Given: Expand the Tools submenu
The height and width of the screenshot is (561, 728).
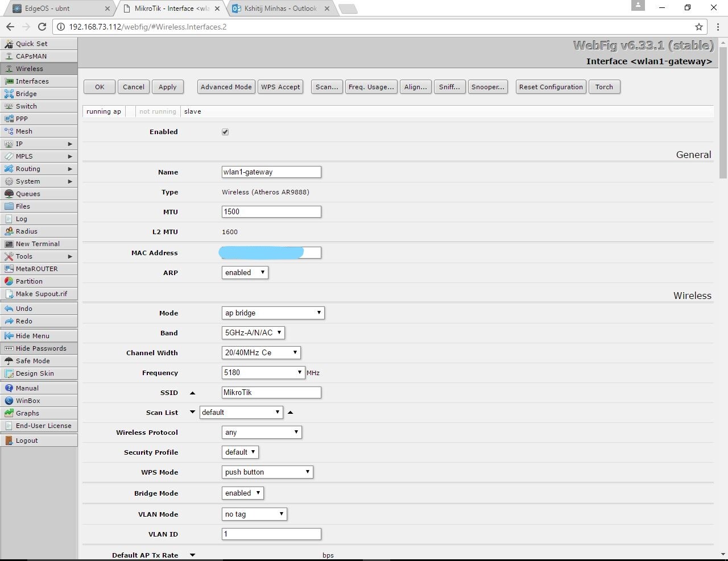Looking at the screenshot, I should [39, 256].
